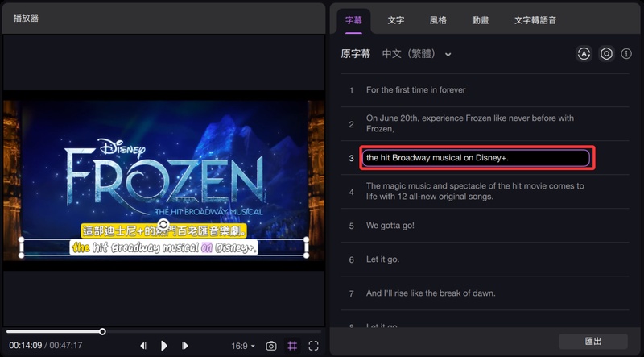The width and height of the screenshot is (644, 357).
Task: Click the 播放器 panel title
Action: (x=26, y=18)
